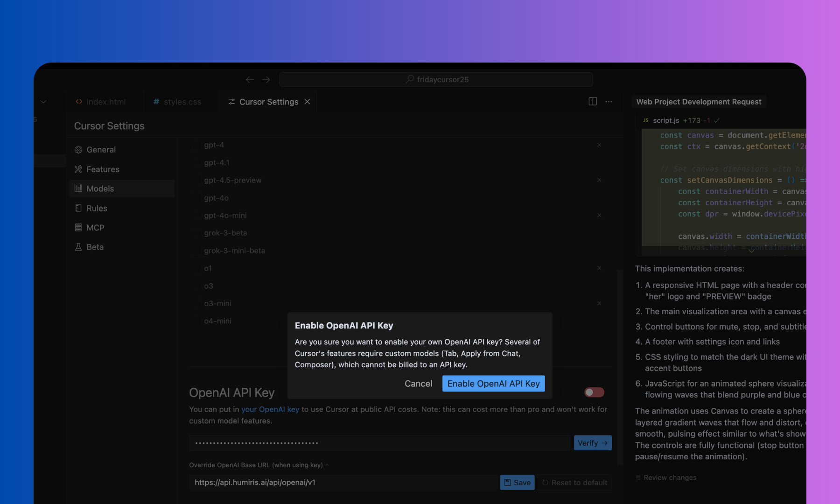Click the Features tools icon
Image resolution: width=840 pixels, height=504 pixels.
pyautogui.click(x=78, y=169)
